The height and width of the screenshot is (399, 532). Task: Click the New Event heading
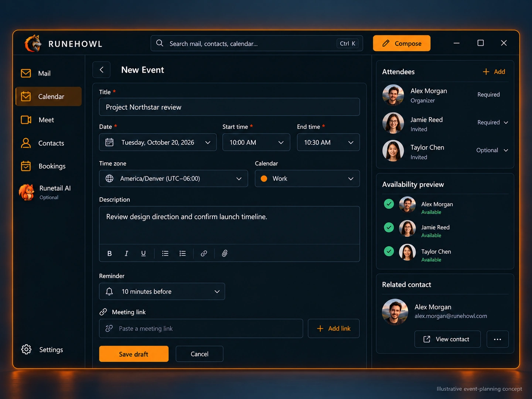143,70
